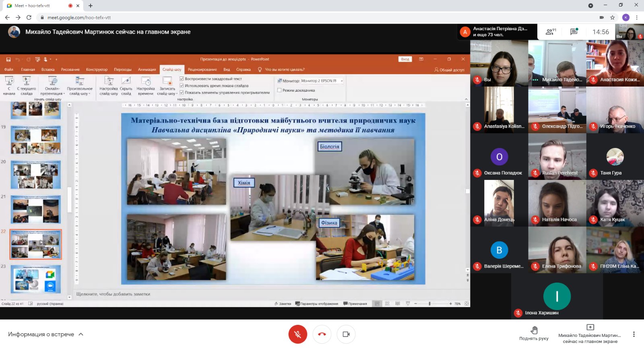Viewport: 644px width, 349px height.
Task: Reload the Meet page
Action: tap(29, 17)
